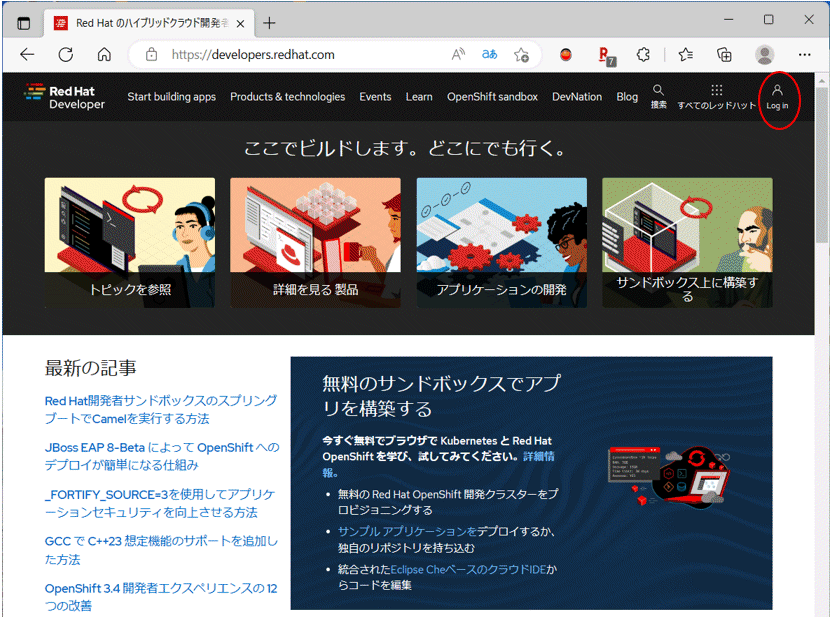Viewport: 830px width, 617px height.
Task: Activate Read aloud icon
Action: 458,55
